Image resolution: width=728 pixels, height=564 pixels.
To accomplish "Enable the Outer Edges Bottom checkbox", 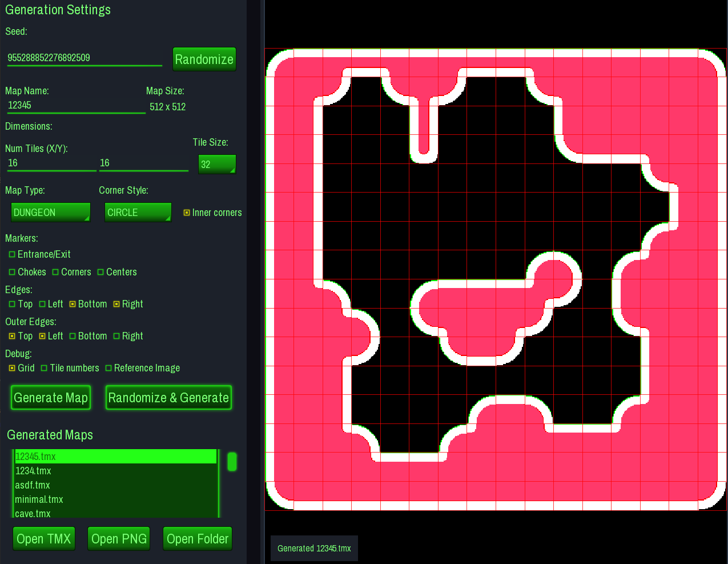I will (73, 336).
